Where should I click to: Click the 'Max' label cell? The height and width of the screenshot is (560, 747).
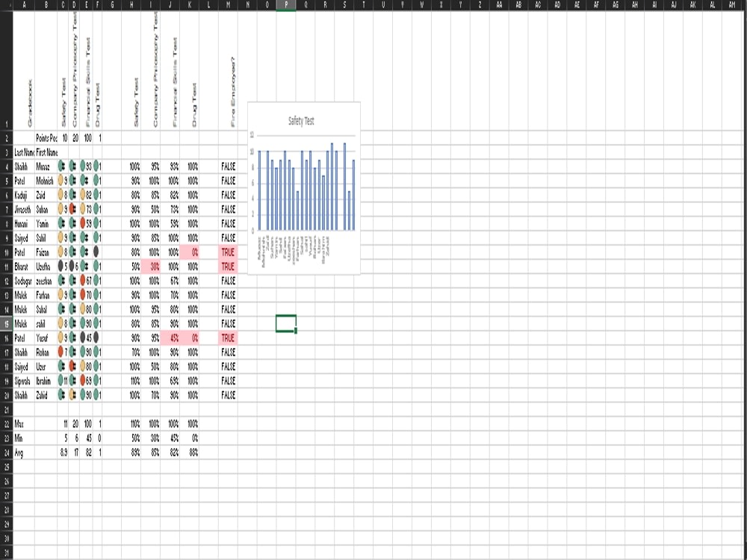pyautogui.click(x=24, y=423)
